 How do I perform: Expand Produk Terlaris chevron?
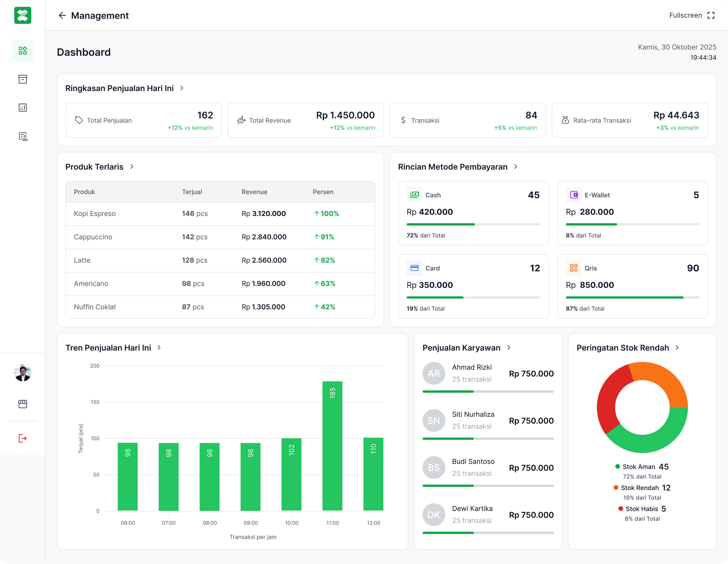coord(132,166)
